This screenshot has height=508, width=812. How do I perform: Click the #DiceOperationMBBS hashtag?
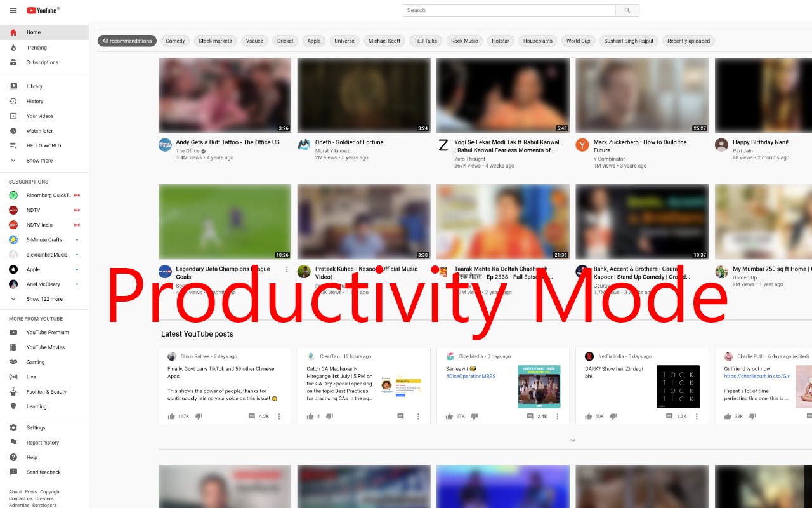(471, 376)
